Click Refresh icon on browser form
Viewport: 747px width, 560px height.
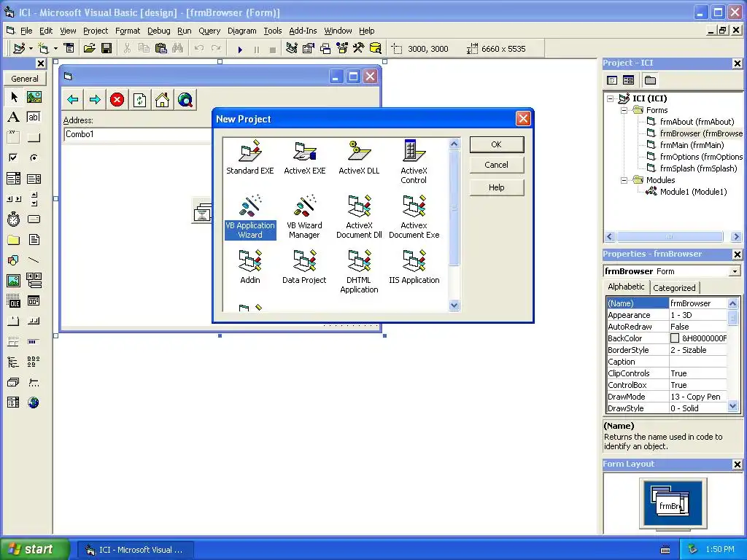click(139, 99)
